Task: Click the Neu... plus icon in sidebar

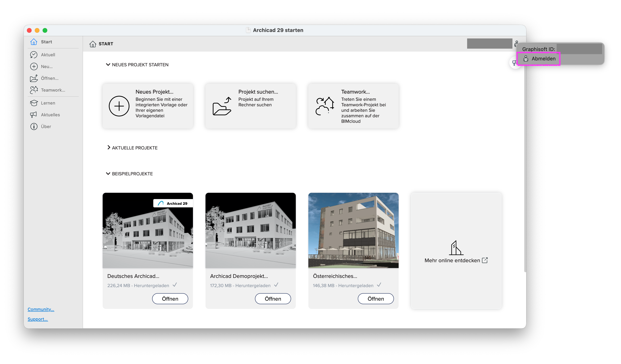Action: point(34,66)
